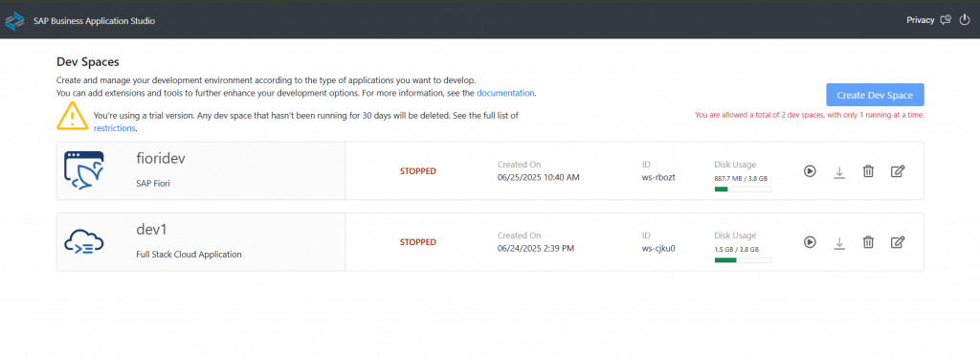Open the feedback icon next to Privacy
This screenshot has height=358, width=980.
click(946, 20)
